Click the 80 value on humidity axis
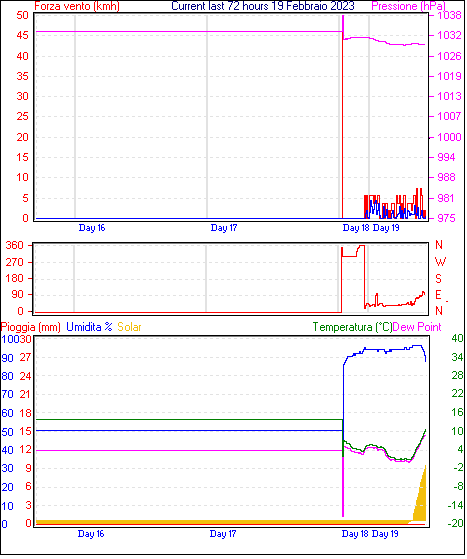 [x=7, y=376]
